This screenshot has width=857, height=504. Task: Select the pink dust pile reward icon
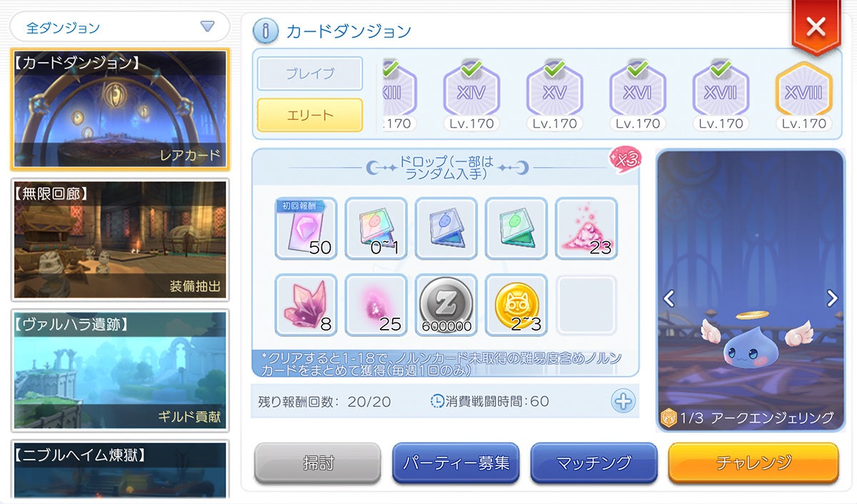[586, 228]
